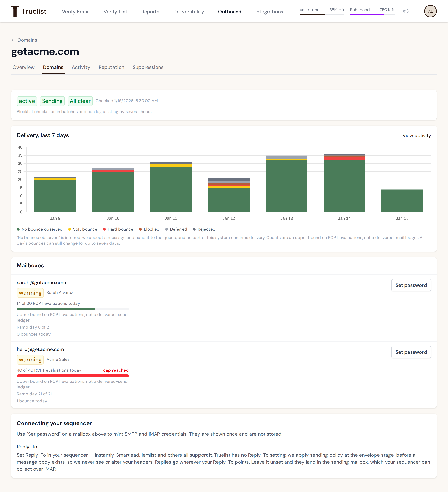Click the Jan 12 chart bar
Screen dimensions: 448x492
pos(229,195)
